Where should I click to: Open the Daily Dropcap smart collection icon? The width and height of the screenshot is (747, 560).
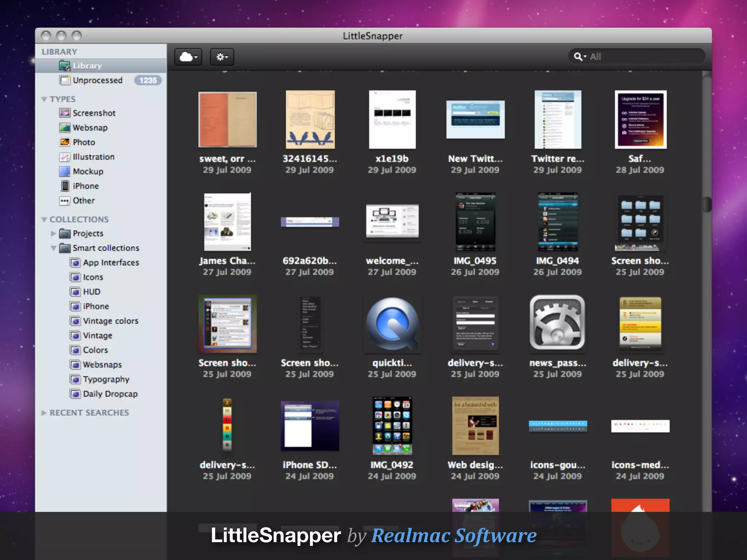tap(75, 394)
